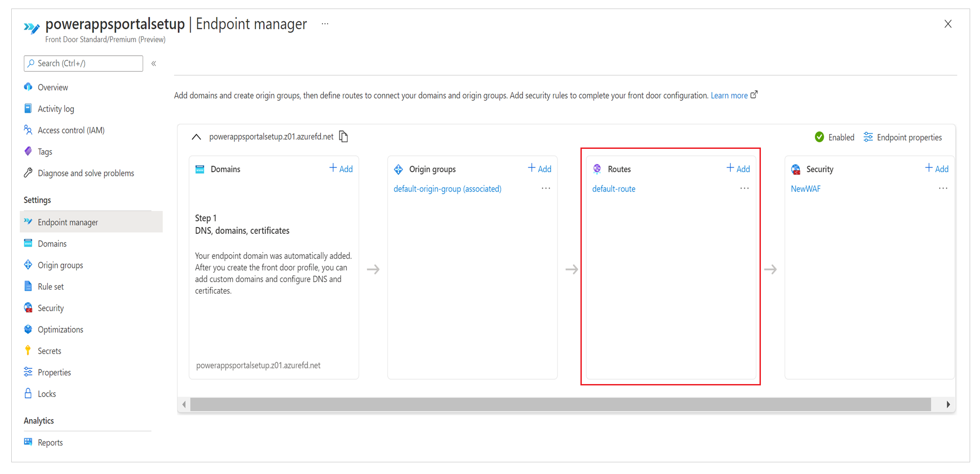Click the Overview cloud icon
980x474 pixels.
point(28,87)
